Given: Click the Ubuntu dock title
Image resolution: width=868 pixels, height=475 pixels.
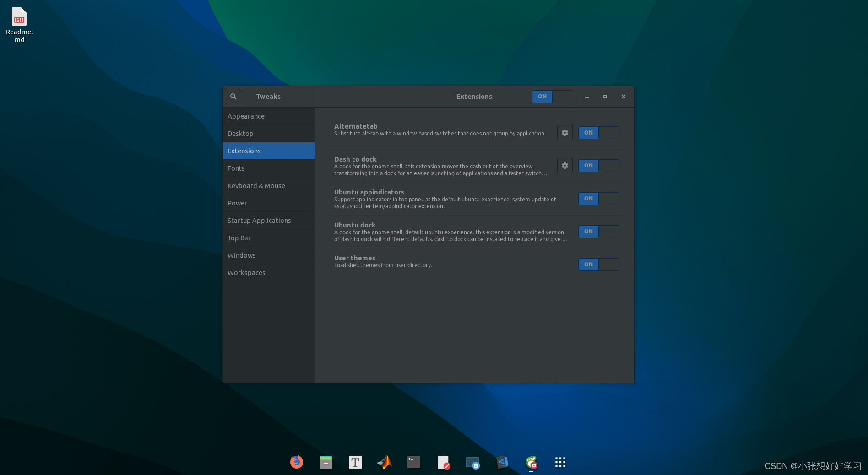Looking at the screenshot, I should (355, 225).
